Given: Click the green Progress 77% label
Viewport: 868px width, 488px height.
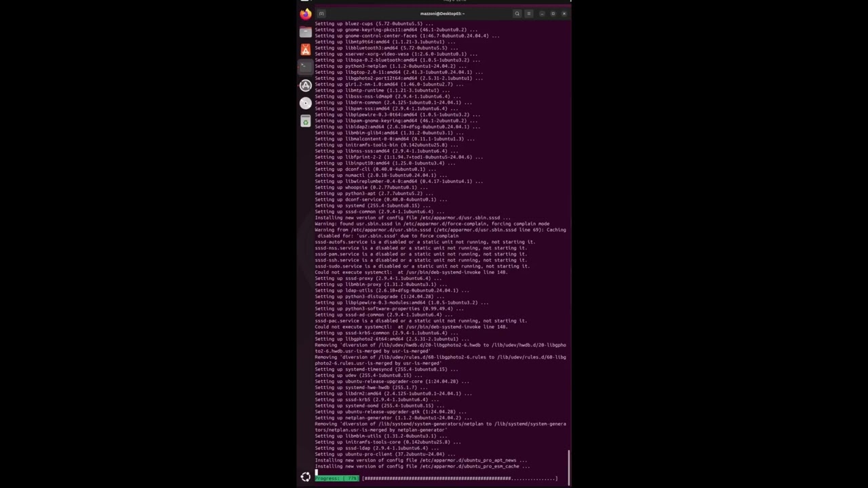Looking at the screenshot, I should [337, 479].
